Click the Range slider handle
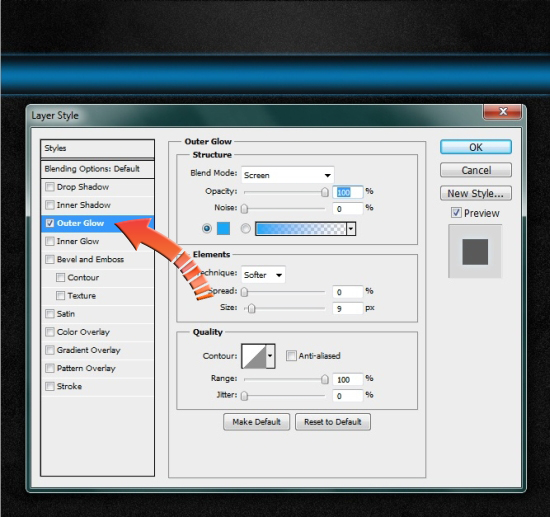The image size is (550, 517). coord(325,379)
